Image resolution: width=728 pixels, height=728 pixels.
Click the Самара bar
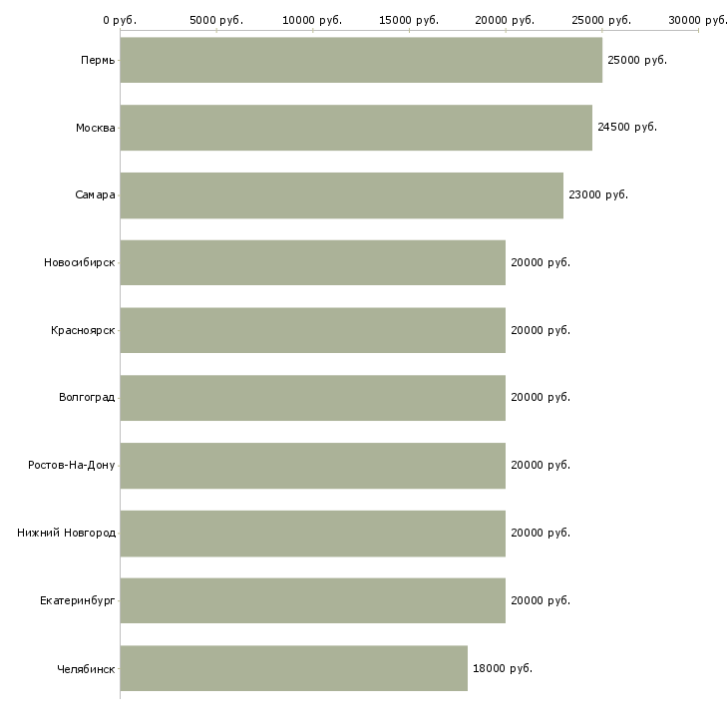(x=342, y=195)
